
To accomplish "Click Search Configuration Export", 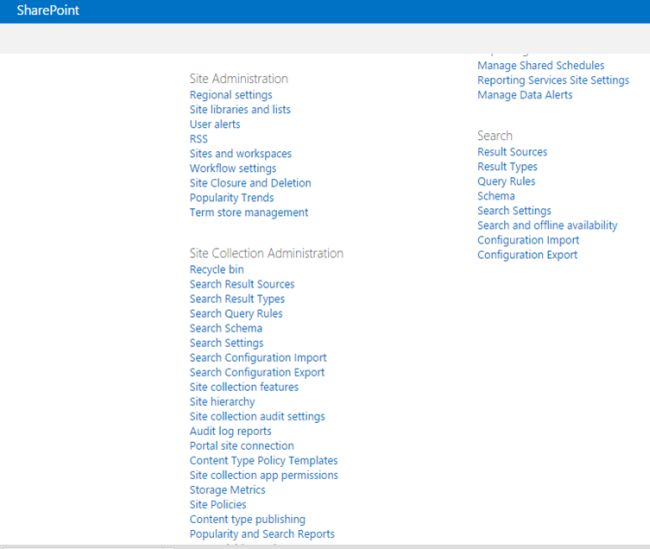I will [x=257, y=372].
